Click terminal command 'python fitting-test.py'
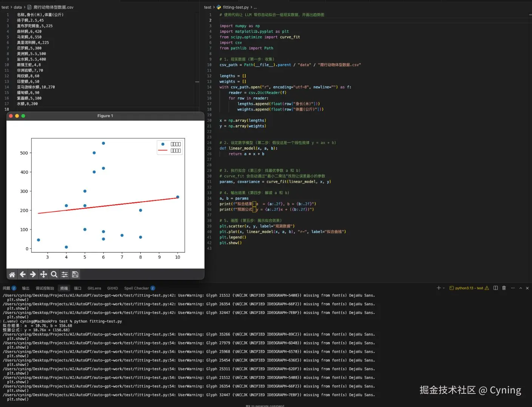Screen dimensions: 532x407 (98, 321)
